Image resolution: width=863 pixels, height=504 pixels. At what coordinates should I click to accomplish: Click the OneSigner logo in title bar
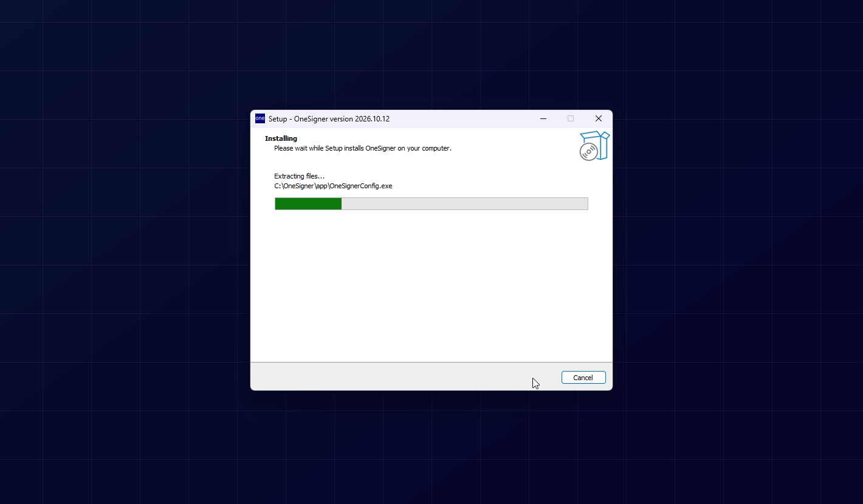tap(260, 118)
